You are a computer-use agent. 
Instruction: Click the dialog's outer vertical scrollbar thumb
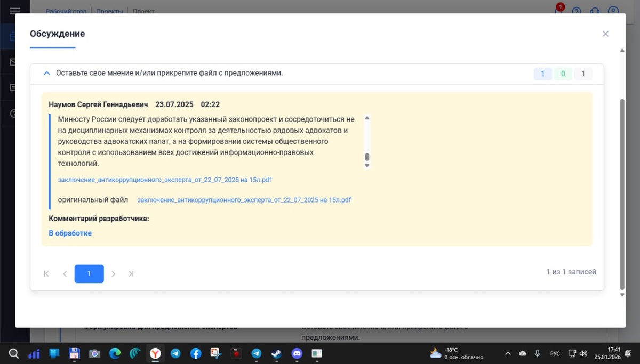[622, 193]
